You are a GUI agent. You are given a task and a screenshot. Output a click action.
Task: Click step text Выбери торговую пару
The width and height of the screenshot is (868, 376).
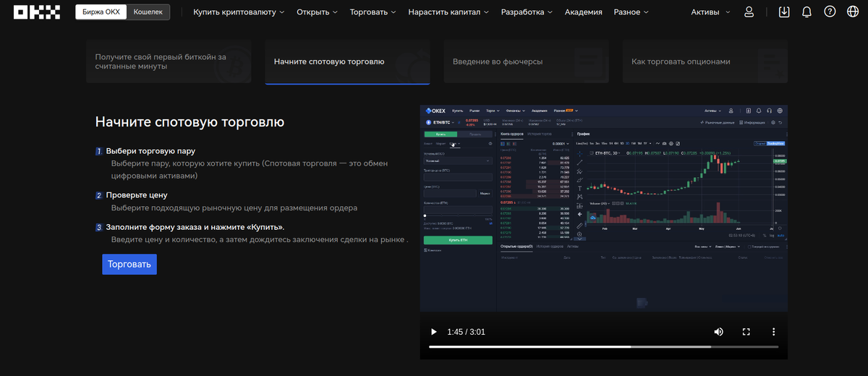pyautogui.click(x=150, y=151)
